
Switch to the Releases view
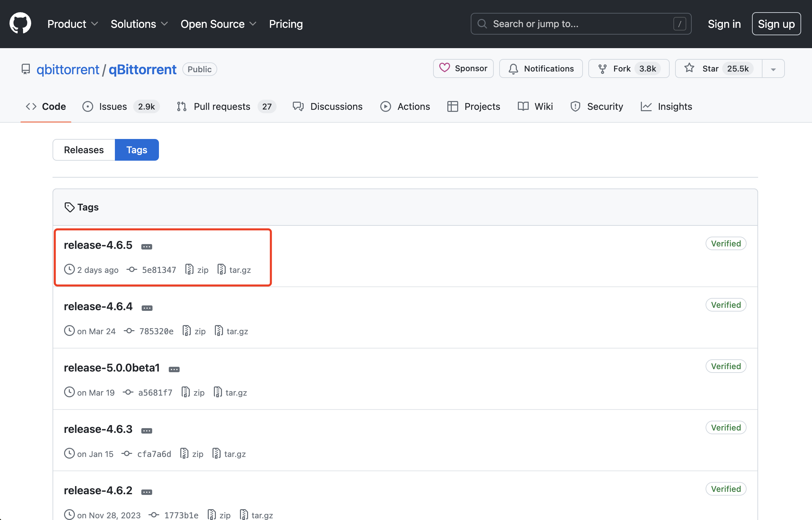pos(84,150)
